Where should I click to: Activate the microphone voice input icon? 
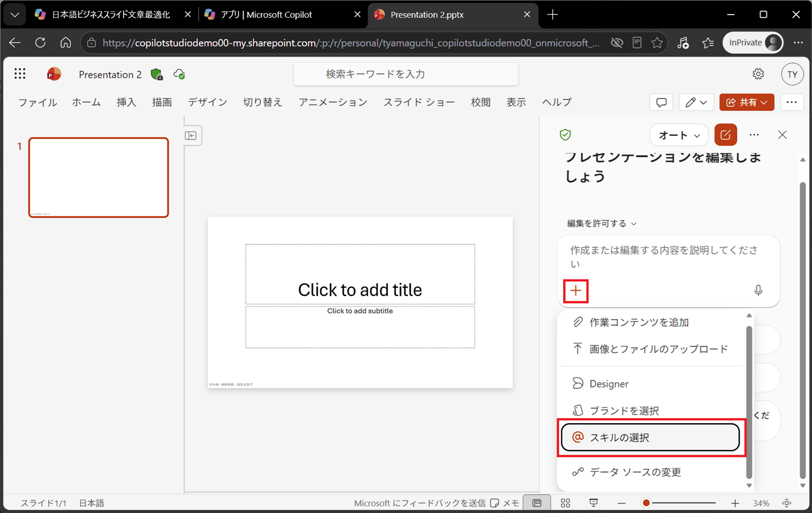point(758,291)
